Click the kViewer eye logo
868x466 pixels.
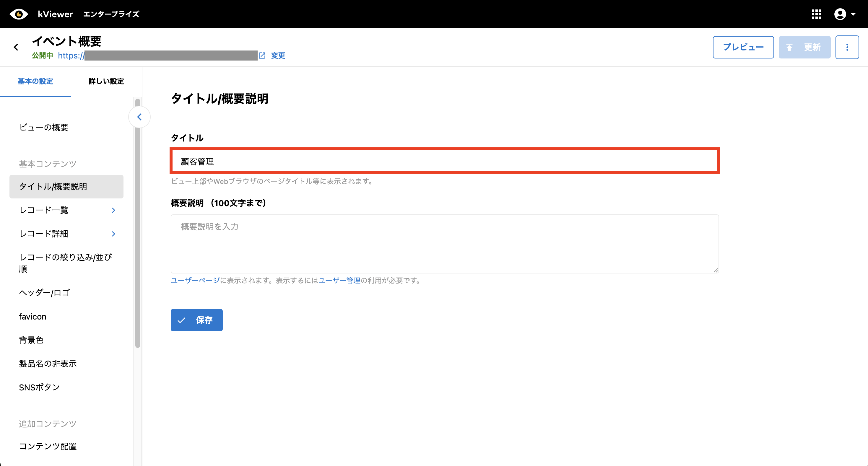point(19,14)
